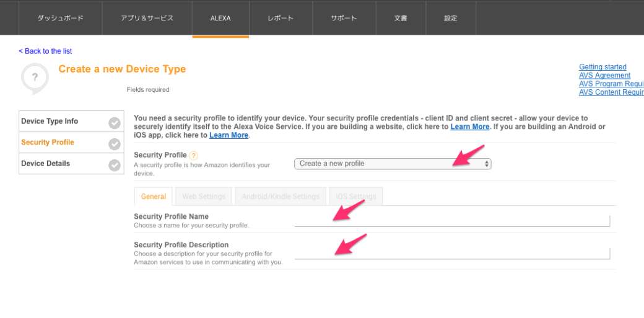Click the Create a new Device Type heading
The image size is (644, 318).
[123, 69]
